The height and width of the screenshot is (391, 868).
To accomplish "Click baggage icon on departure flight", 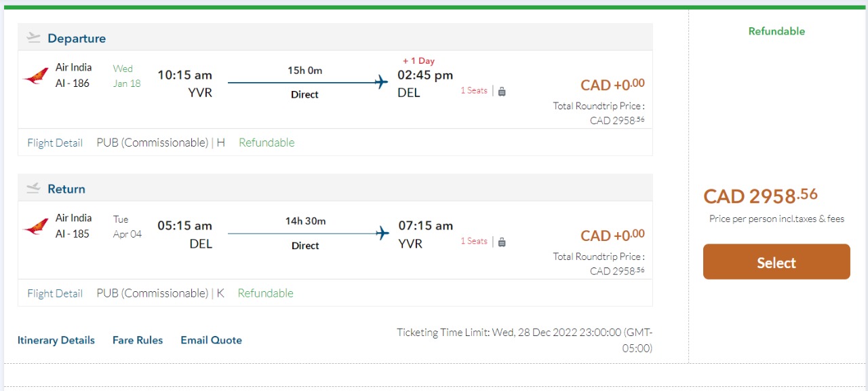I will pyautogui.click(x=502, y=91).
